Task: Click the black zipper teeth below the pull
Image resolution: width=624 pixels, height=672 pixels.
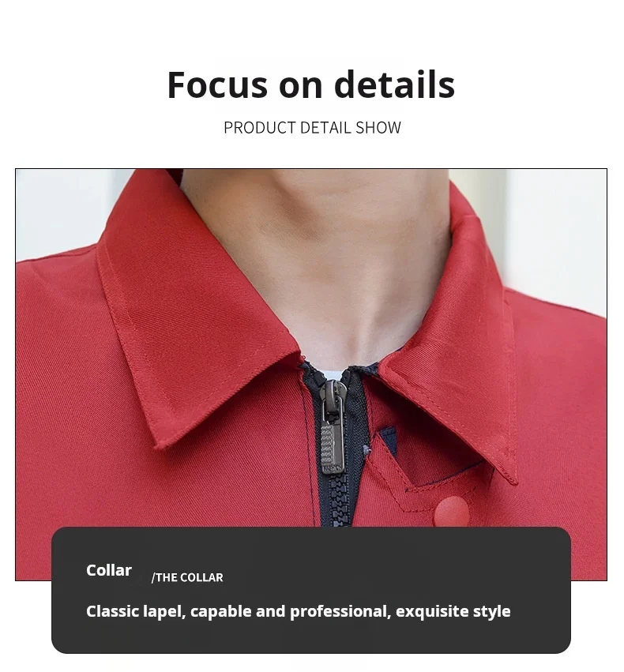Action: tap(339, 499)
